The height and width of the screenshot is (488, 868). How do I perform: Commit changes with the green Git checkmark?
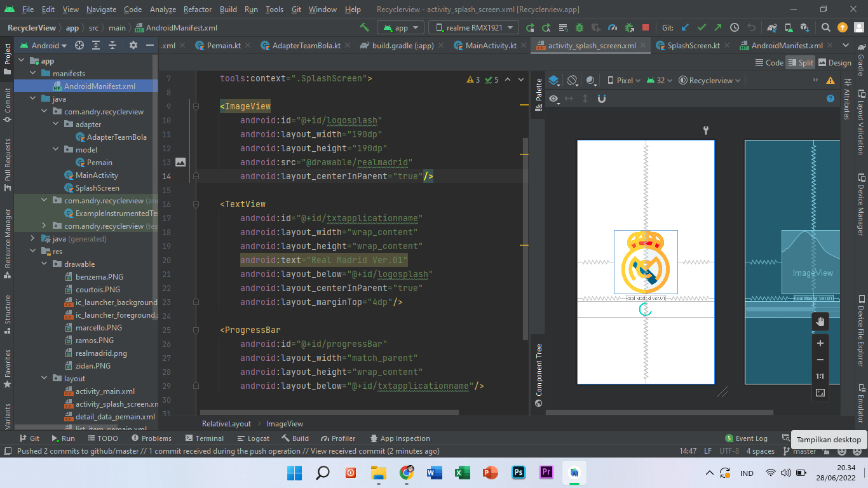(x=701, y=27)
